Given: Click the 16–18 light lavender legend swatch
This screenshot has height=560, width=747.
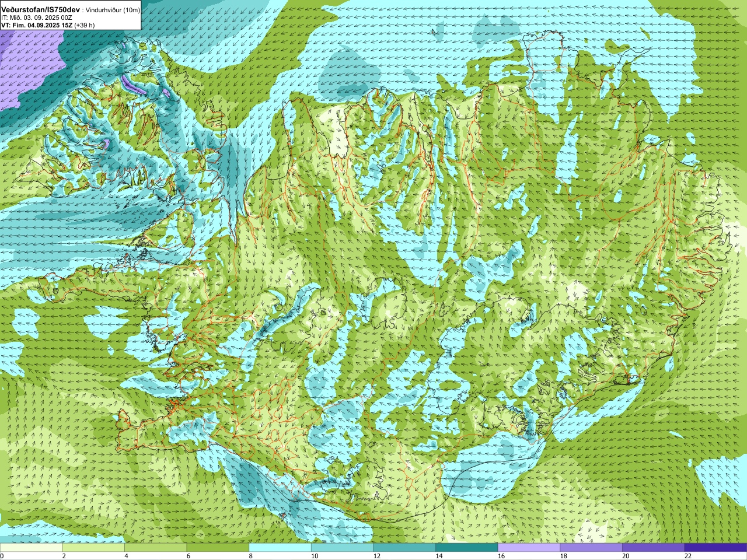Looking at the screenshot, I should click(x=529, y=548).
